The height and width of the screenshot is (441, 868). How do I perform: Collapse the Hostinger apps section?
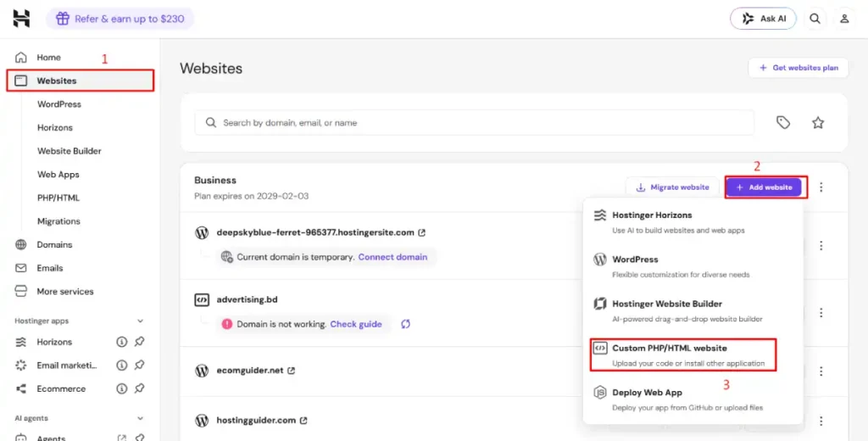tap(140, 321)
